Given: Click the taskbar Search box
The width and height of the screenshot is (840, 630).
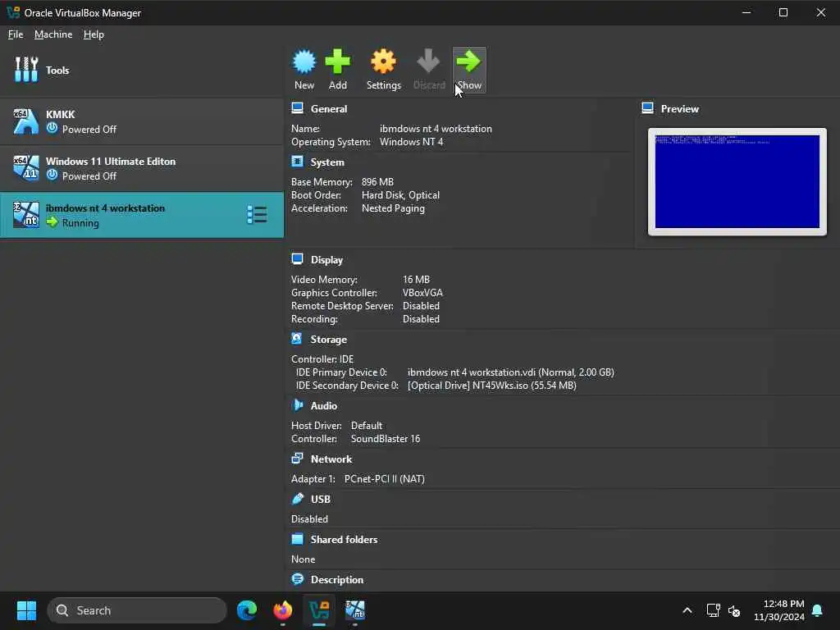Looking at the screenshot, I should coord(137,610).
